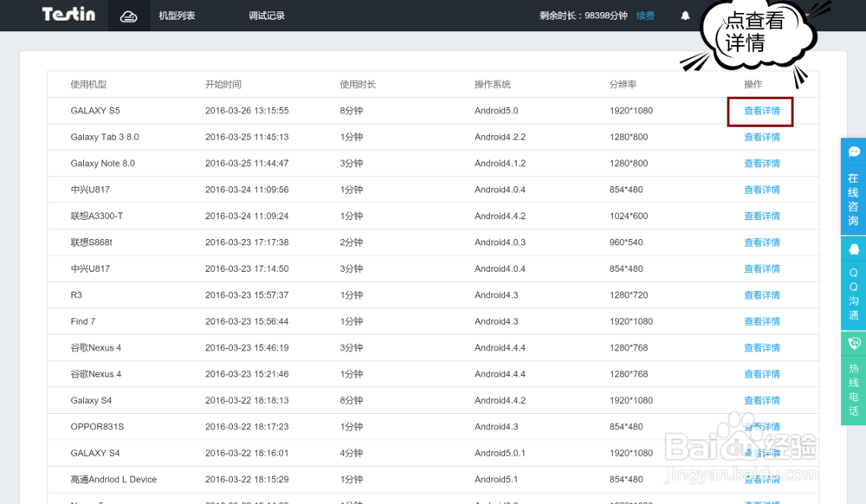This screenshot has width=866, height=504.
Task: Select the Galaxy Note 8.0 device name
Action: (x=103, y=164)
